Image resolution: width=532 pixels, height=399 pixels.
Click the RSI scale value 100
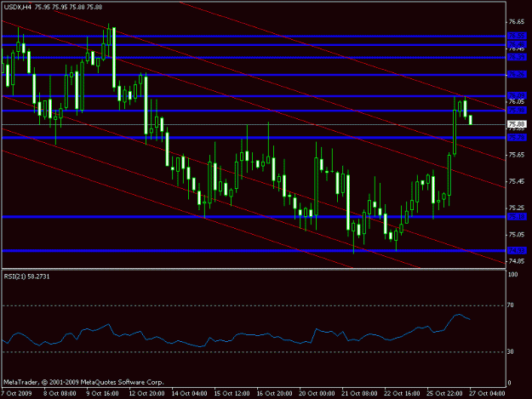click(x=512, y=274)
